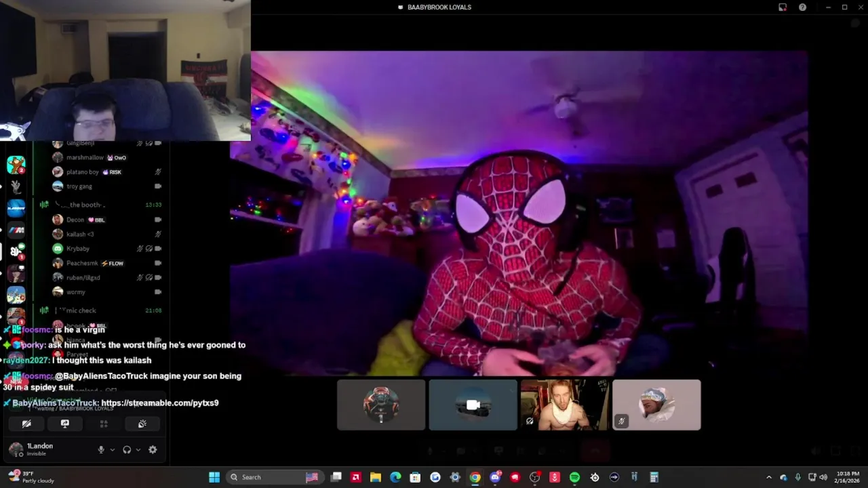Open File Explorer from taskbar
868x488 pixels.
click(375, 477)
